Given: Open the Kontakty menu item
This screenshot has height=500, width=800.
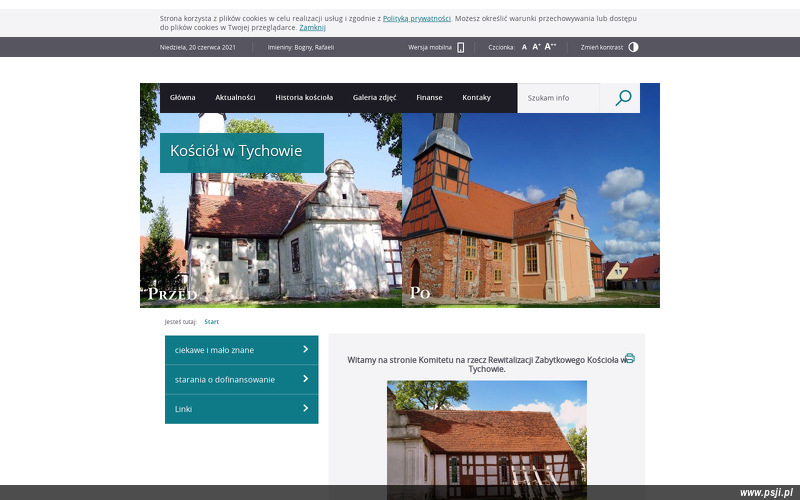Looking at the screenshot, I should (x=476, y=98).
